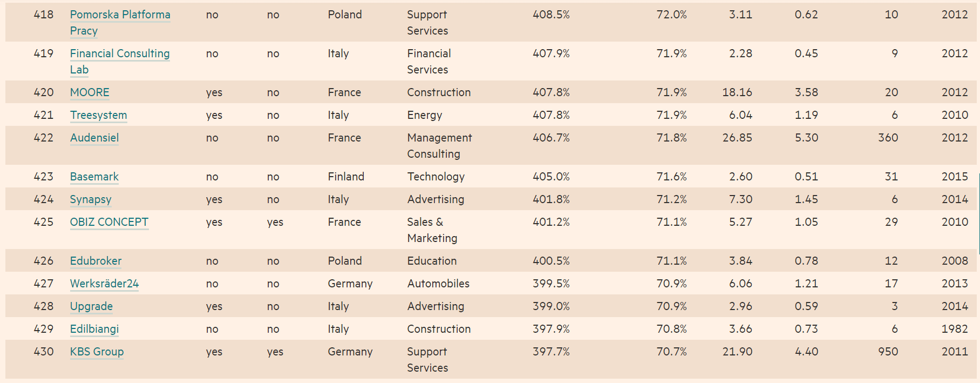Image resolution: width=980 pixels, height=383 pixels.
Task: Open the Treesystem company link
Action: point(98,115)
